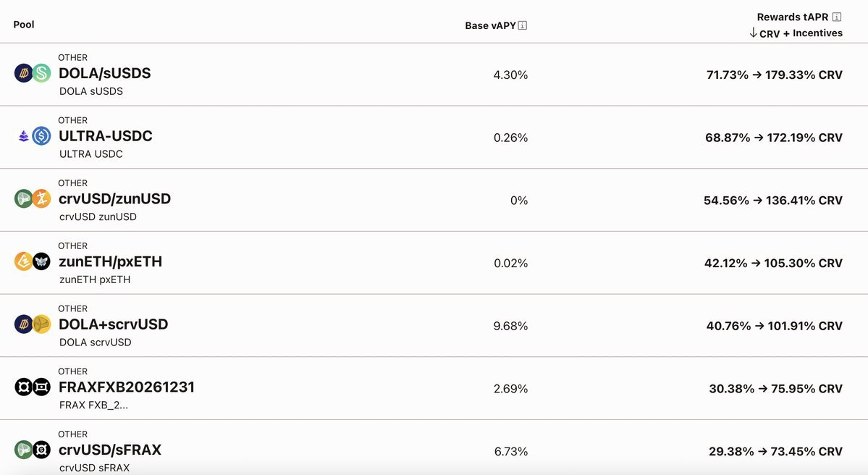Open the DOLA+scrvUSD pool
The width and height of the screenshot is (868, 475).
[113, 324]
